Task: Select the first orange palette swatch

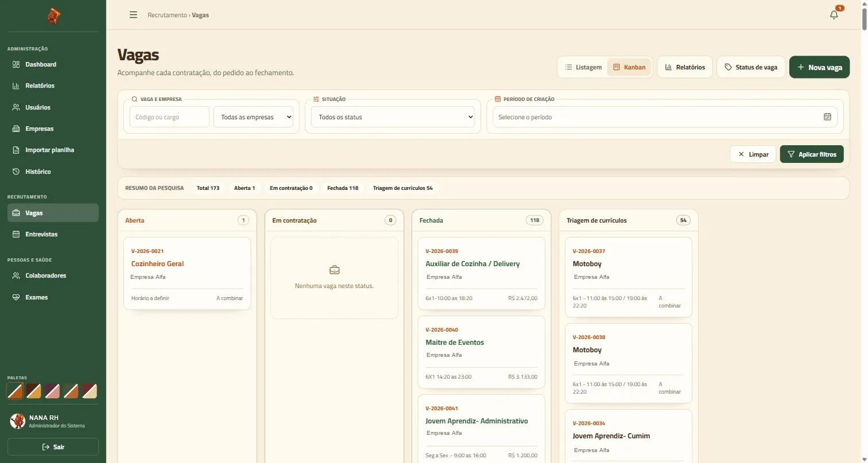Action: pyautogui.click(x=15, y=391)
